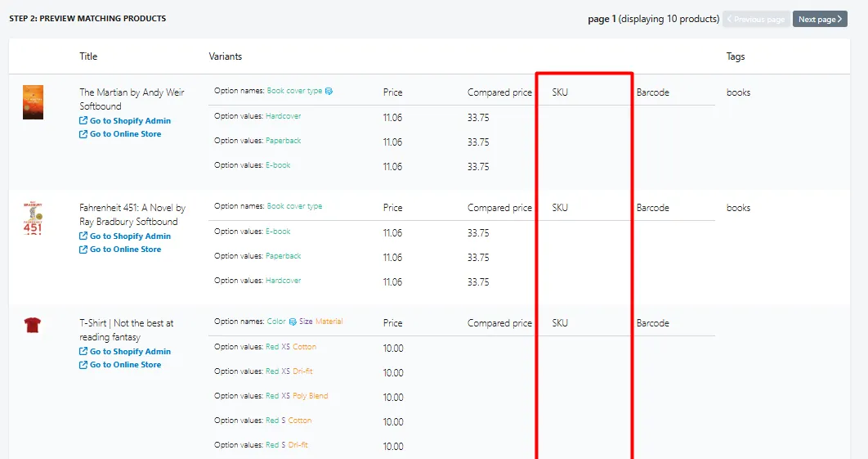Click external-link icon beside Fahrenheit 451 Shopify Admin
868x459 pixels.
click(83, 236)
